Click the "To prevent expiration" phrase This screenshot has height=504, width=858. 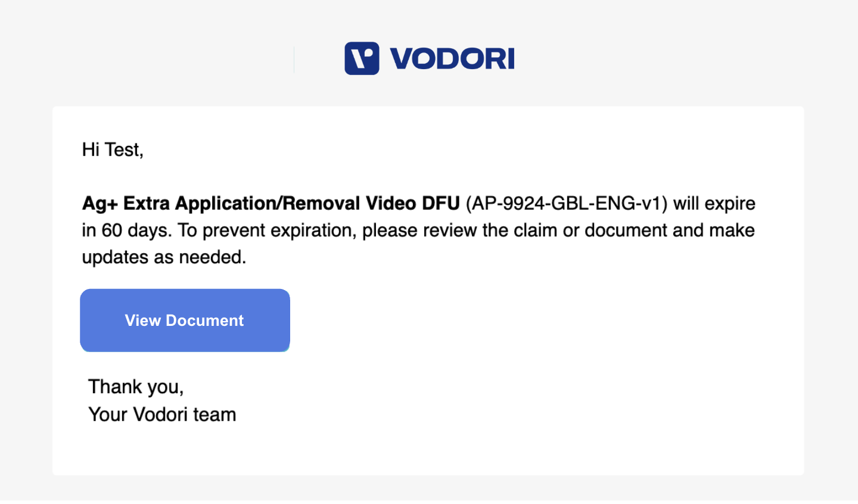click(x=265, y=230)
